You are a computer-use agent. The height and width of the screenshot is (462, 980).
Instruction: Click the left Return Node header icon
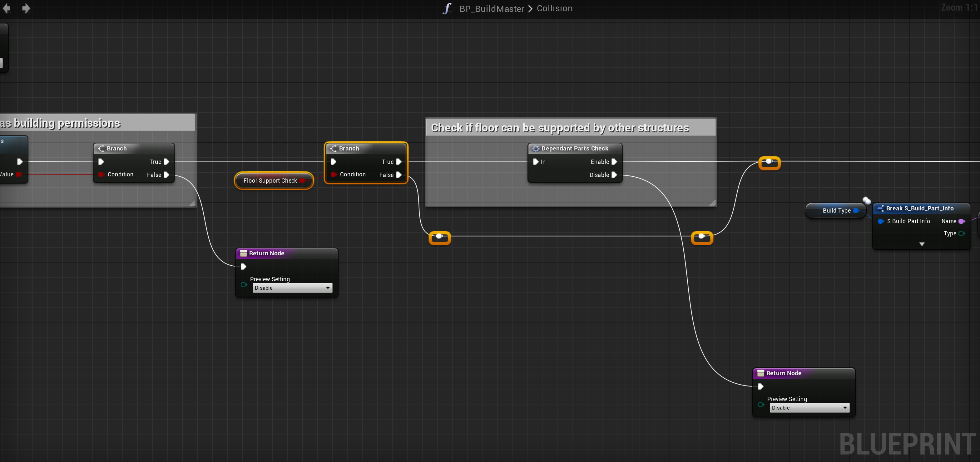tap(244, 253)
